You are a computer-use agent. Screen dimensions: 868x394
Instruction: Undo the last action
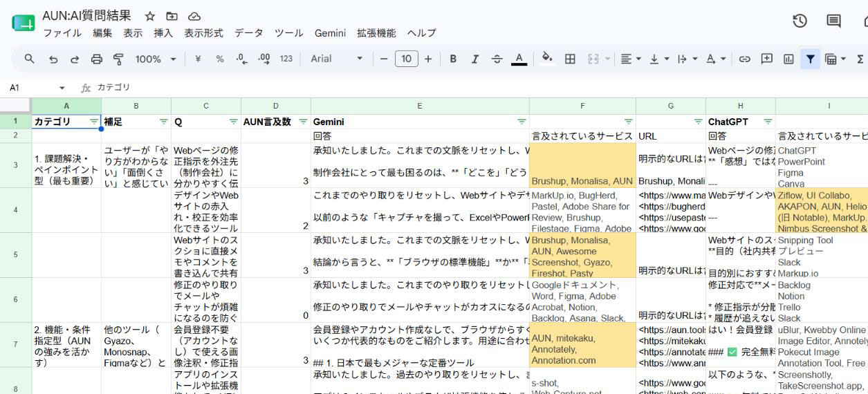[53, 59]
